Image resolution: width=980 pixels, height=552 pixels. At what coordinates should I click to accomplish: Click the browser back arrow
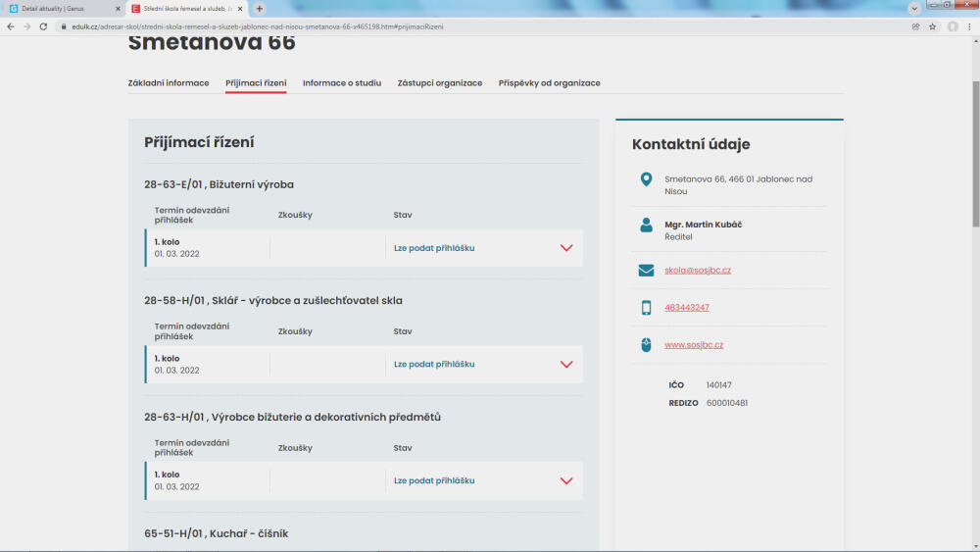[x=11, y=26]
